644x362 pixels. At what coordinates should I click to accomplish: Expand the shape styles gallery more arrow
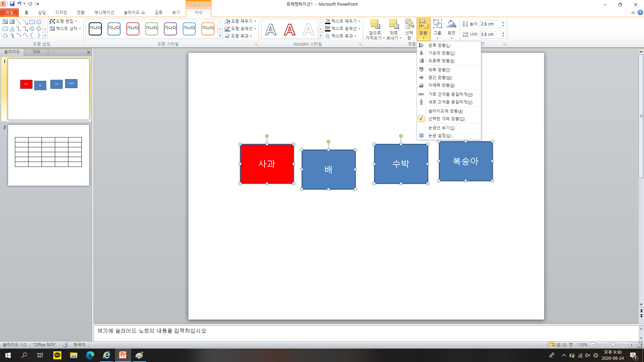coord(220,36)
